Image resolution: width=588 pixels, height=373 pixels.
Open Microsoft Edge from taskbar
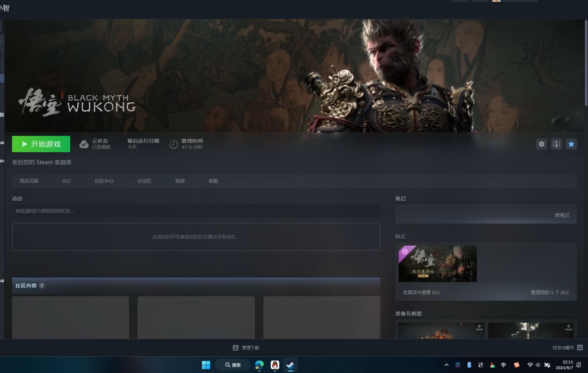tap(259, 365)
